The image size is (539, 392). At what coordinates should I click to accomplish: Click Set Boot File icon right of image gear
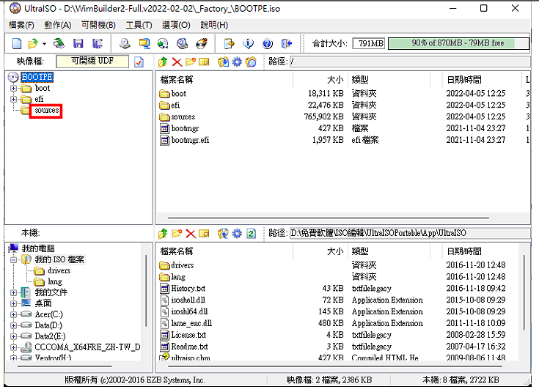(251, 62)
